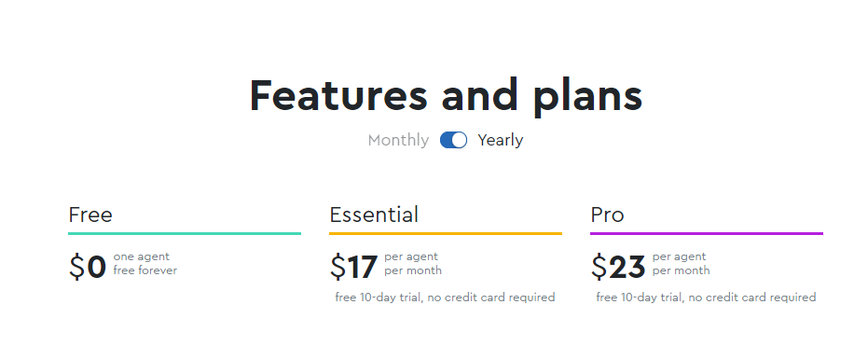868x346 pixels.
Task: Toggle the Monthly/Yearly billing switch
Action: [x=453, y=140]
